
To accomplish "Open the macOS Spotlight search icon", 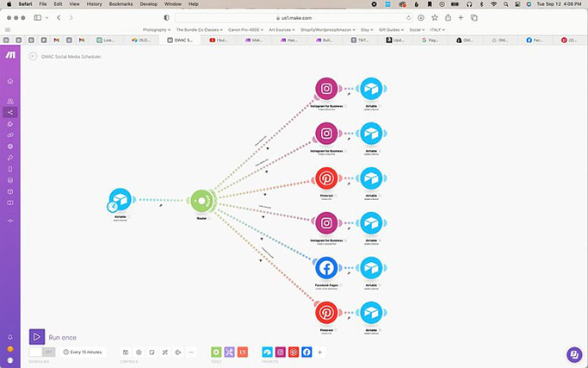I will coord(506,4).
